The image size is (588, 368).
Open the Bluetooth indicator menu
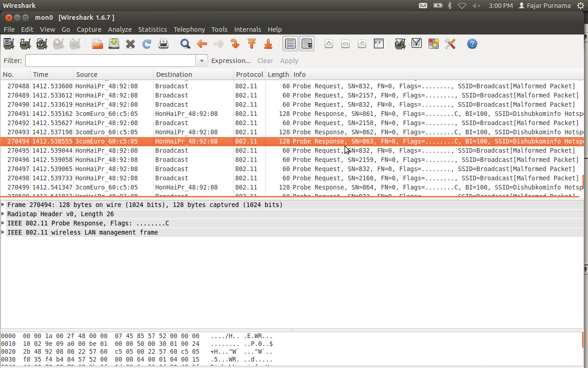point(450,6)
